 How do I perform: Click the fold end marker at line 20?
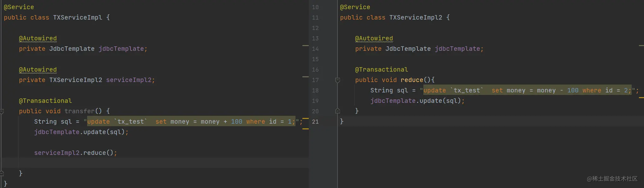click(337, 111)
